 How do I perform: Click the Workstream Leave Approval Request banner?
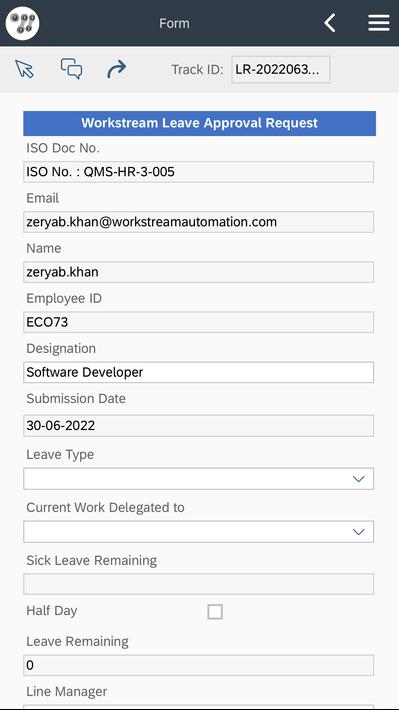tap(199, 123)
